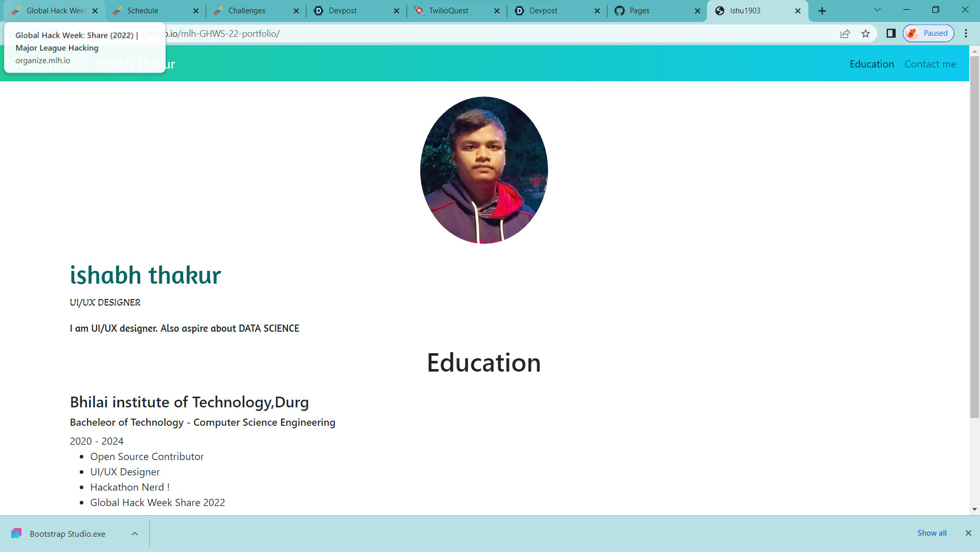Click the ishabh thakur heading
Screen dimensions: 980x552
point(146,275)
